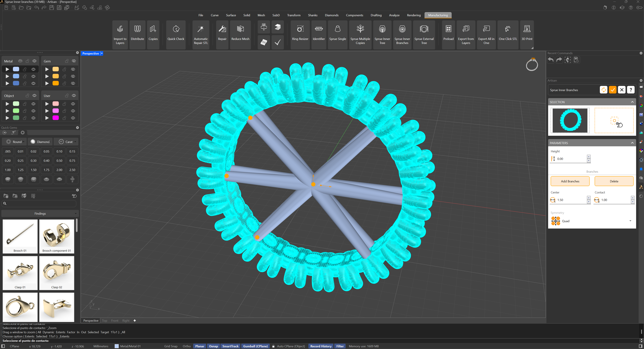Switch to the Diamonds tab

332,15
